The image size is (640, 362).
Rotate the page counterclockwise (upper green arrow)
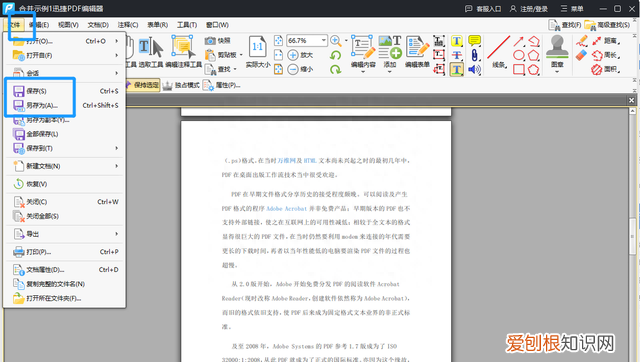coord(336,55)
